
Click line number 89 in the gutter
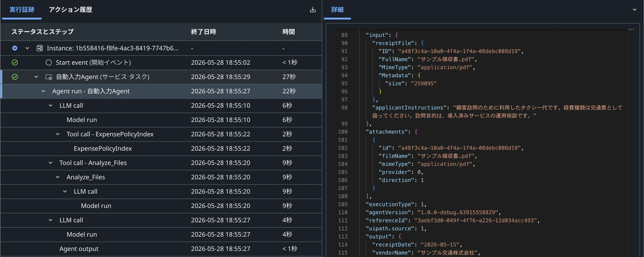tap(344, 35)
